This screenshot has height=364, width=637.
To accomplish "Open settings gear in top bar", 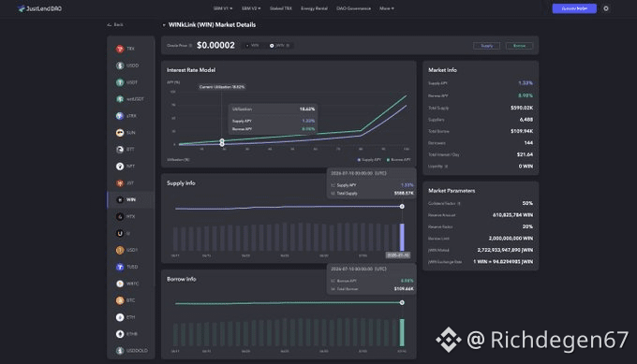I will coord(606,8).
